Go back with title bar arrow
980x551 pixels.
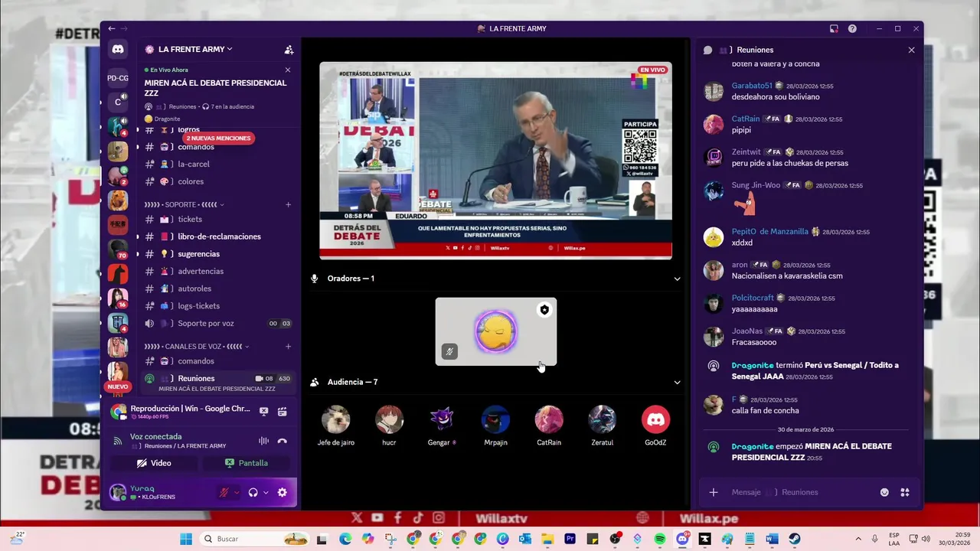[112, 28]
